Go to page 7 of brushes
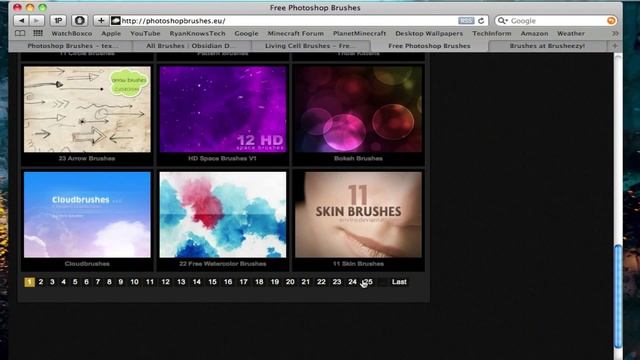The image size is (640, 360). click(x=98, y=282)
